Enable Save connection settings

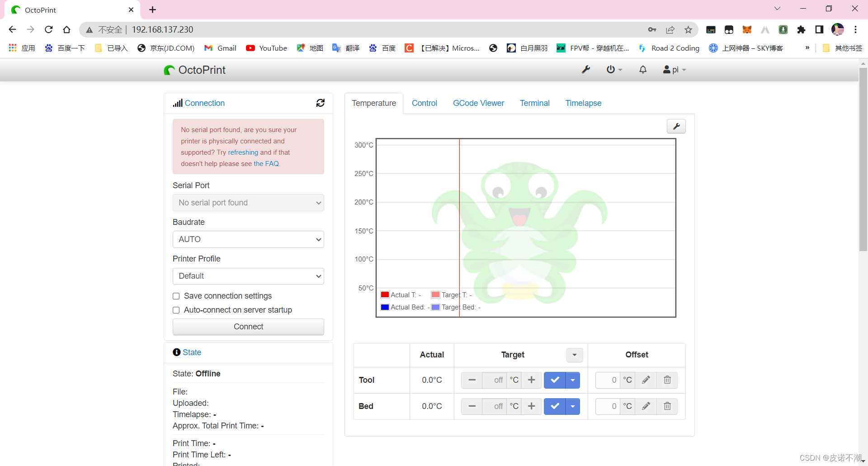click(x=176, y=296)
